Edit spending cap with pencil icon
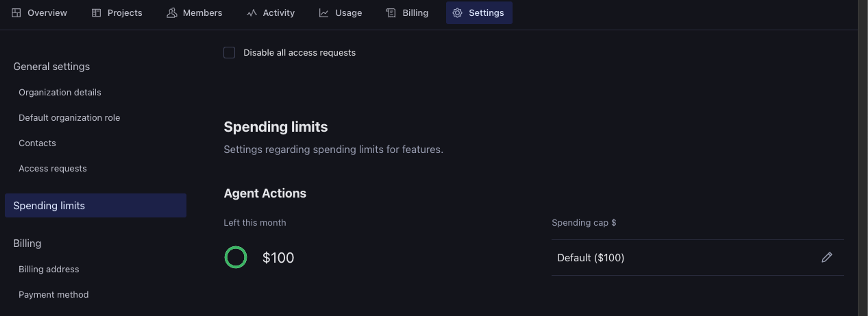This screenshot has height=316, width=868. click(827, 257)
